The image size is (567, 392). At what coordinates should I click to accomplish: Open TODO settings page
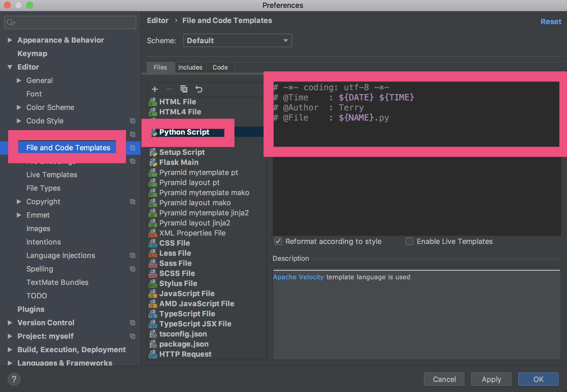pos(36,296)
